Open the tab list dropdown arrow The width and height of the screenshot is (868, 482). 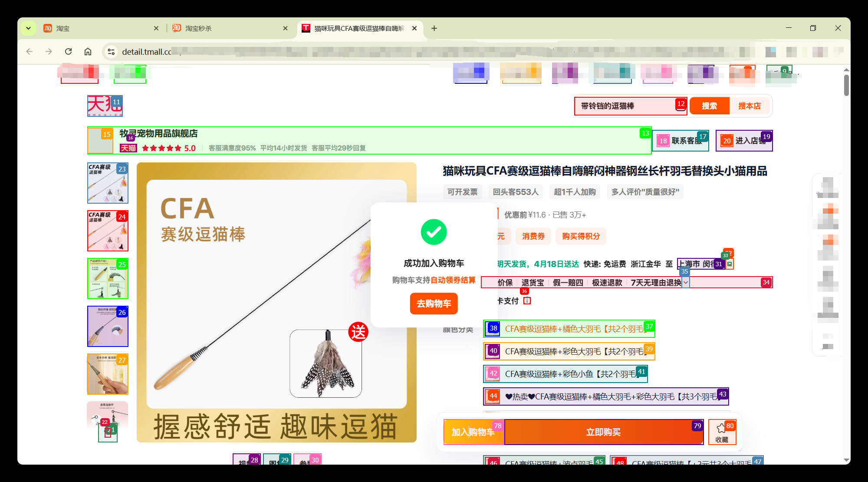(28, 28)
